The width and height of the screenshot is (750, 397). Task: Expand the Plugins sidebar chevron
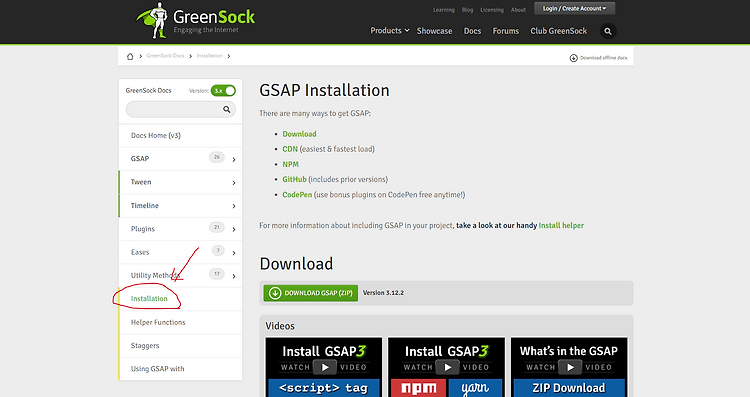point(234,229)
